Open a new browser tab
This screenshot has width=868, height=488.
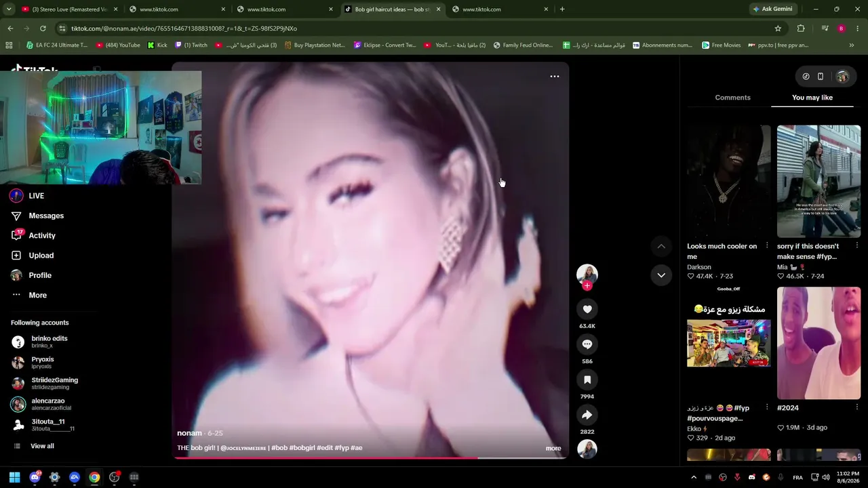click(x=562, y=9)
